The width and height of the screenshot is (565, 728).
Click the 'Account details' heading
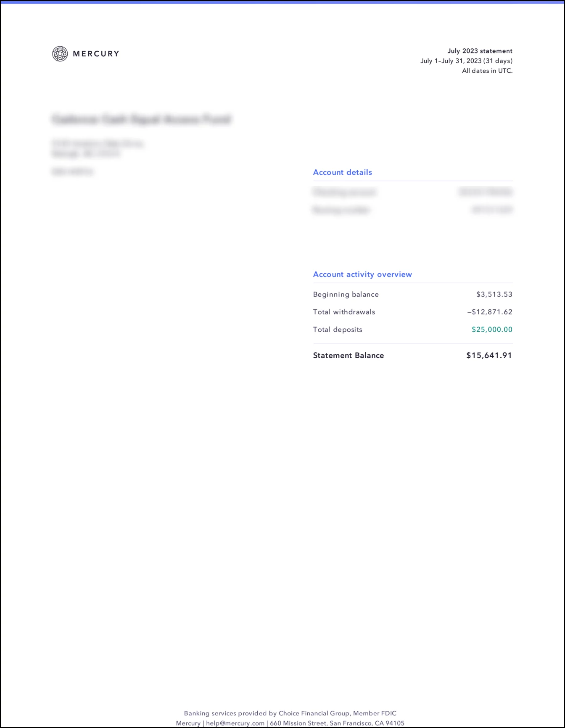click(342, 172)
